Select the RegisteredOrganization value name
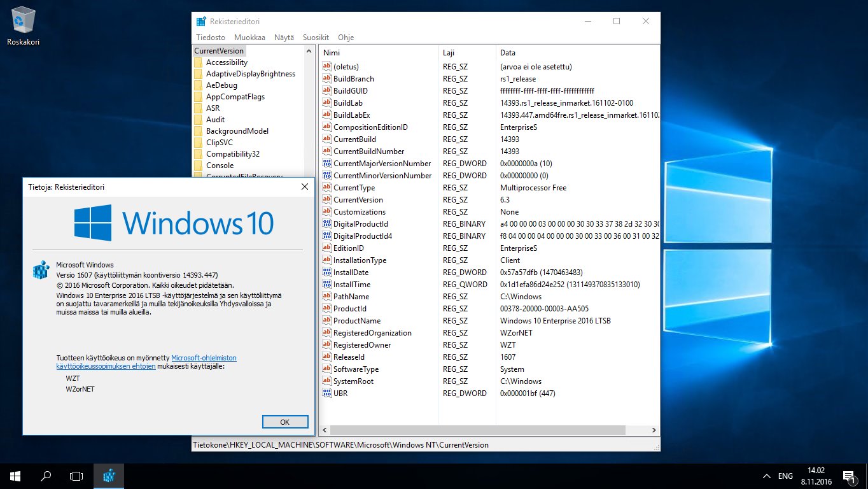 [x=372, y=333]
